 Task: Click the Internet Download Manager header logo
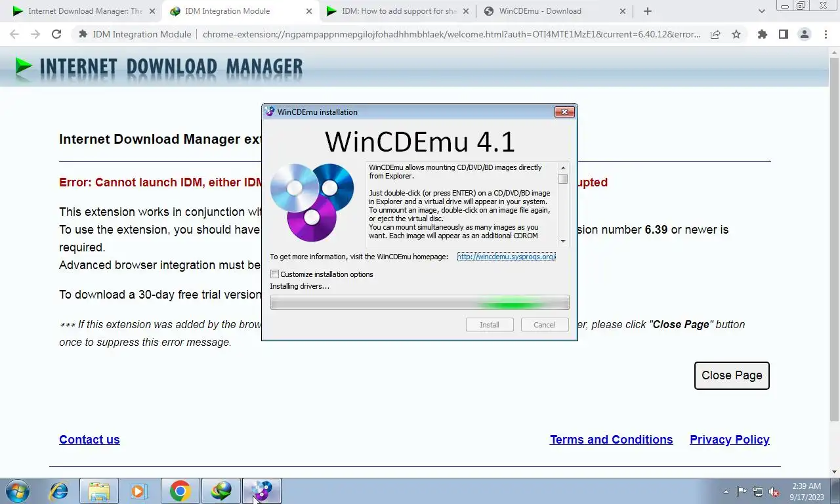(x=159, y=67)
